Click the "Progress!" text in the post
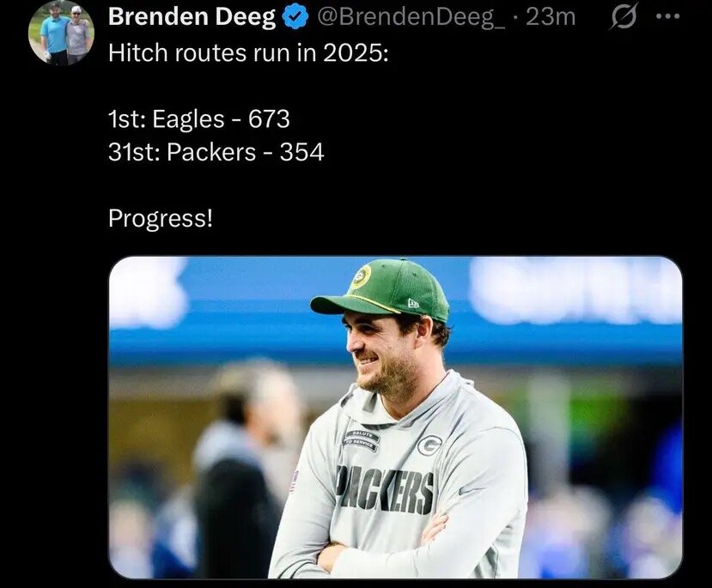712x588 pixels. coord(160,218)
